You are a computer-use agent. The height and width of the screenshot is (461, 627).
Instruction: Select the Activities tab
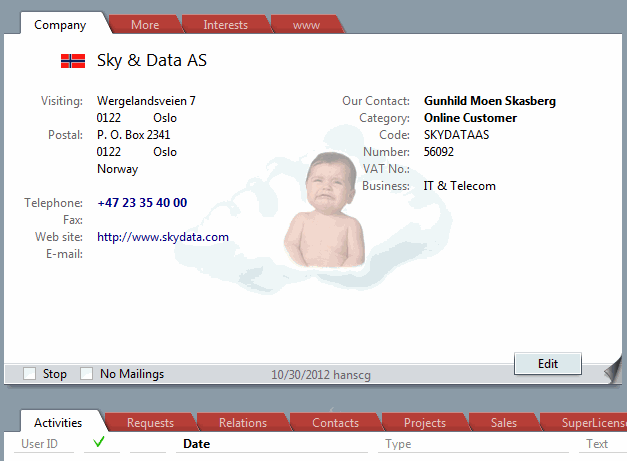(58, 423)
